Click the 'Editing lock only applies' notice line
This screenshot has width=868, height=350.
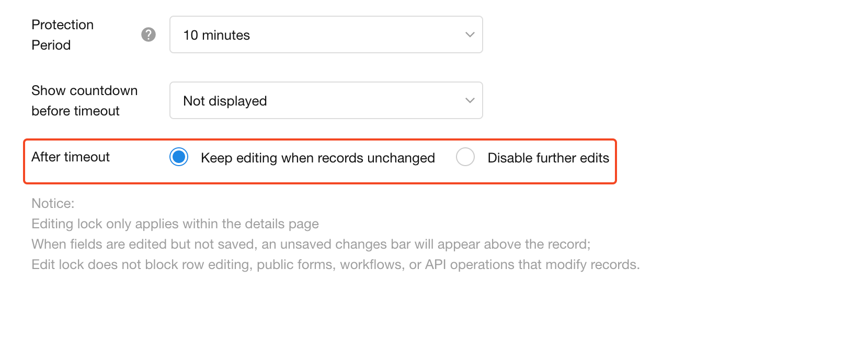click(x=175, y=224)
